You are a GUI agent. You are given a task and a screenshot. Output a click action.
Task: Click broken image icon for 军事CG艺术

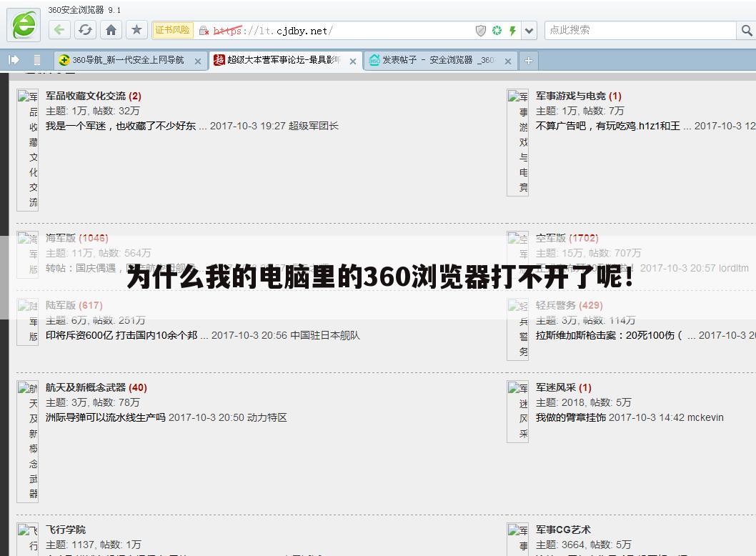(x=518, y=539)
